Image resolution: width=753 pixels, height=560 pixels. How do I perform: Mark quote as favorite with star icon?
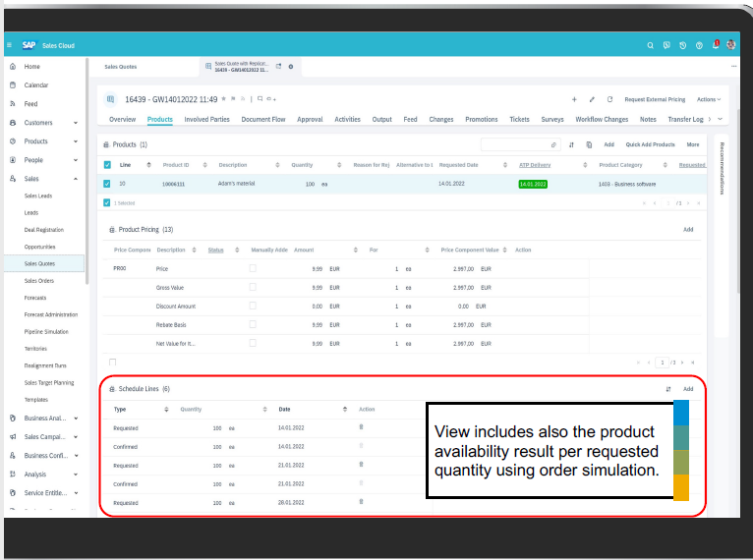pos(224,99)
